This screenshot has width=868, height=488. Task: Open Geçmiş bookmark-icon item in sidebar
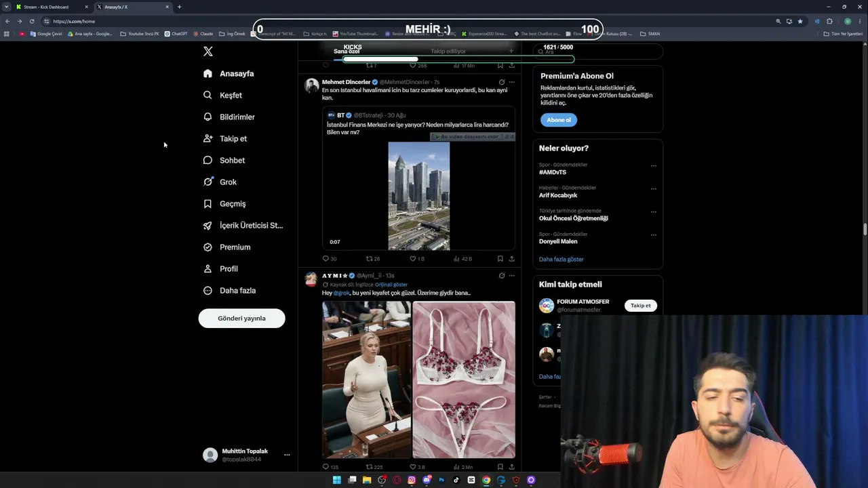tap(224, 203)
